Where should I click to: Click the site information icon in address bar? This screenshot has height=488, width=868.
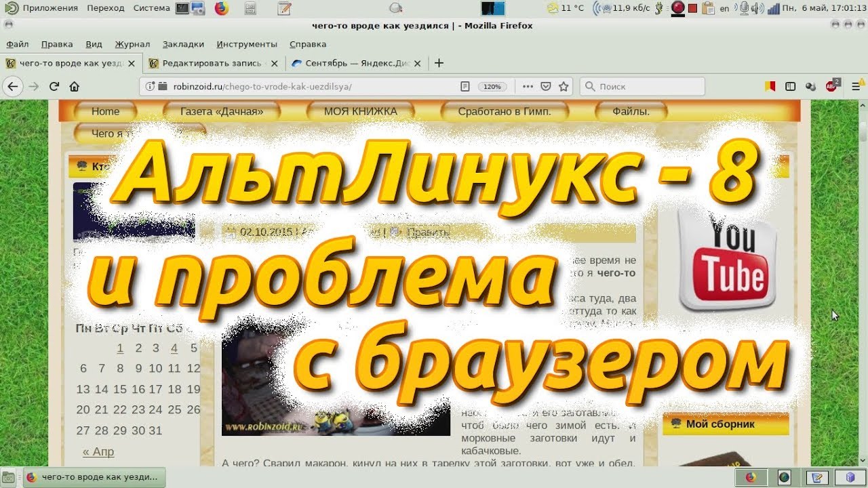coord(151,86)
